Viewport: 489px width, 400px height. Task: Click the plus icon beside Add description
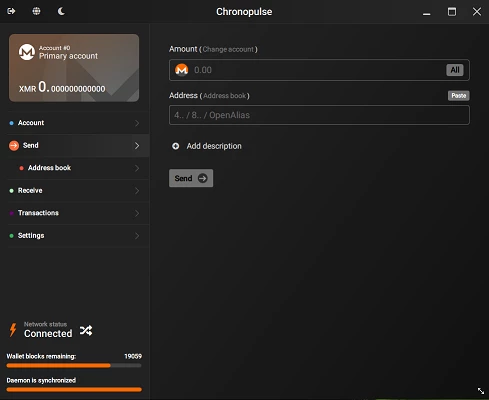coord(176,146)
